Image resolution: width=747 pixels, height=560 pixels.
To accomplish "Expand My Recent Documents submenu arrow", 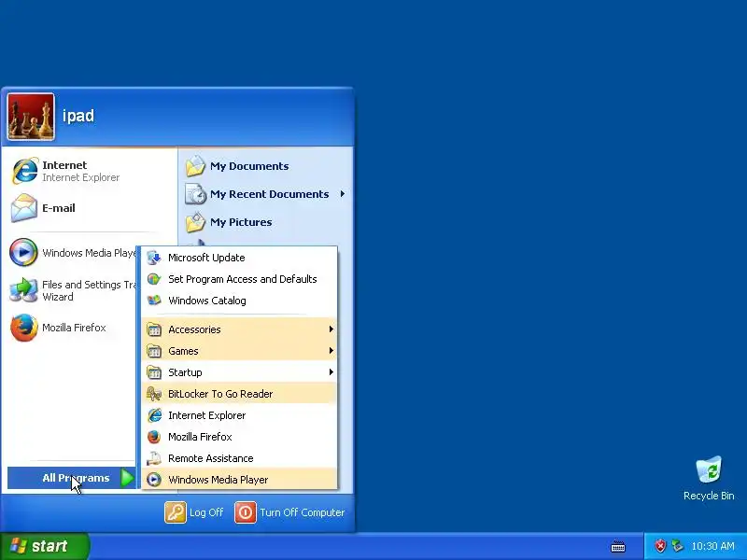I will tap(343, 194).
